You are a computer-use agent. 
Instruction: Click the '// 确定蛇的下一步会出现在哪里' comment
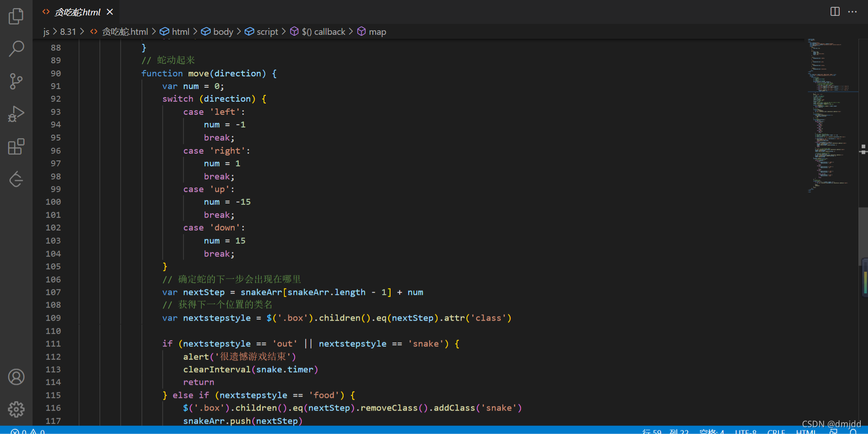(x=232, y=279)
